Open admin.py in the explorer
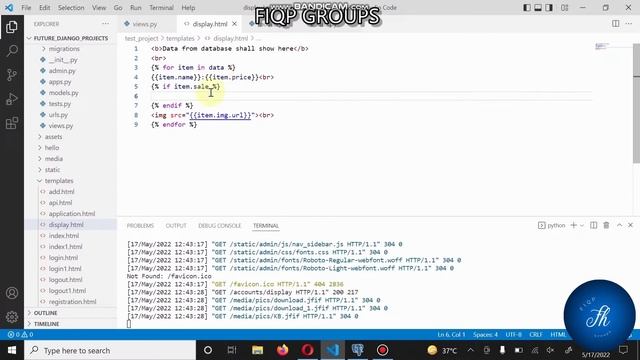 tap(62, 71)
